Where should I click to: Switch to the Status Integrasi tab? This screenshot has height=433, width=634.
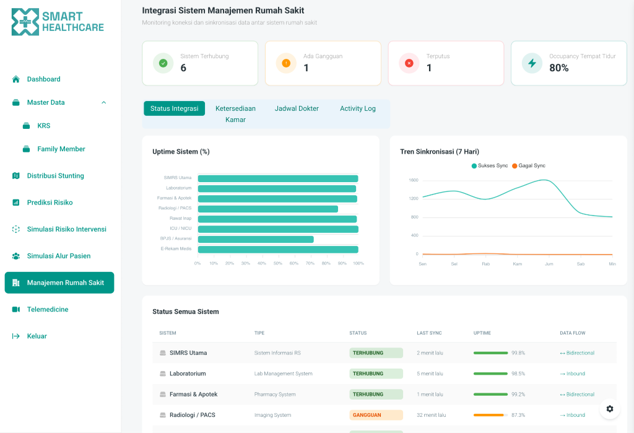pos(174,108)
